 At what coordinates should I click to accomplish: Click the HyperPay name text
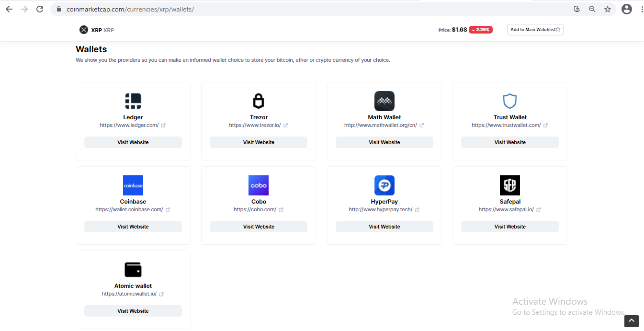tap(384, 202)
